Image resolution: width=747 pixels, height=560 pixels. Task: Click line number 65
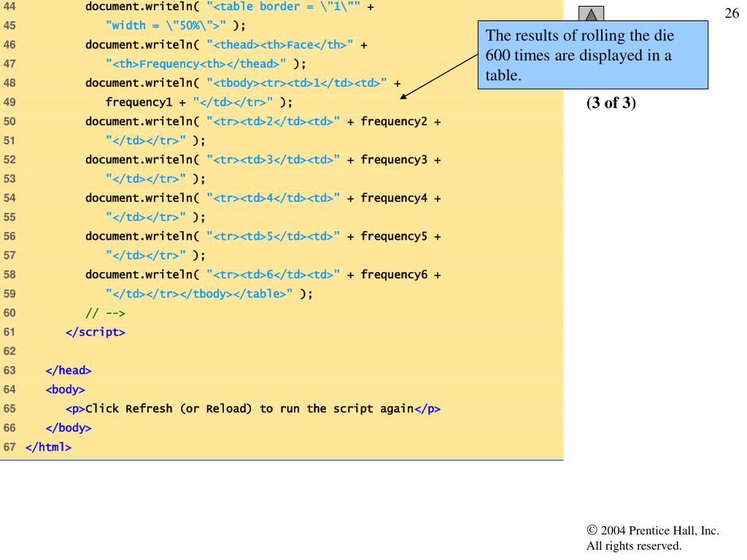point(9,408)
